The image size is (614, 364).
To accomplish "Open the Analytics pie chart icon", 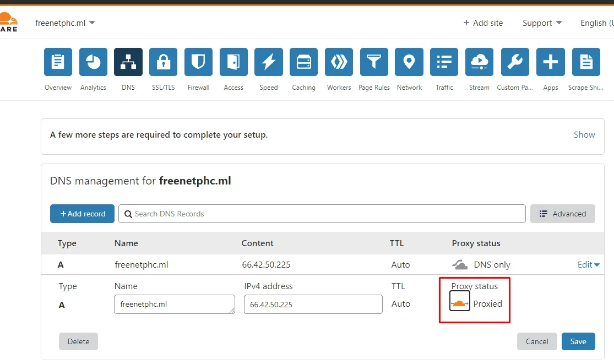I will (93, 62).
